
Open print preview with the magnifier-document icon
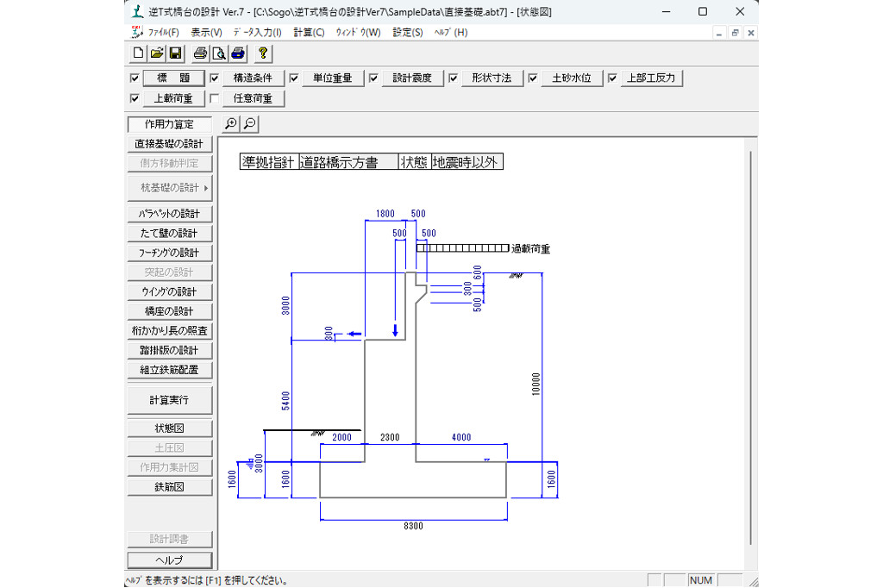point(218,53)
